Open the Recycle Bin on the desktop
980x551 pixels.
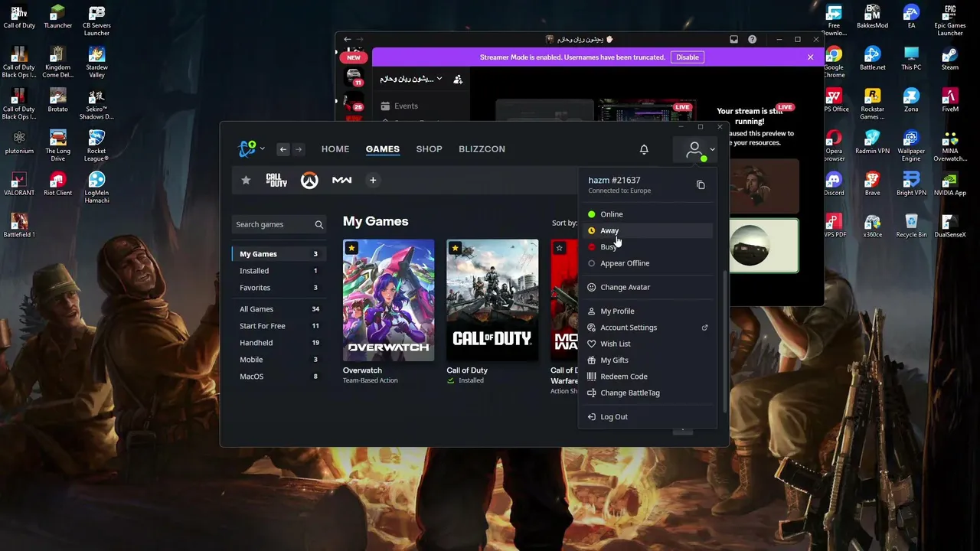point(911,226)
